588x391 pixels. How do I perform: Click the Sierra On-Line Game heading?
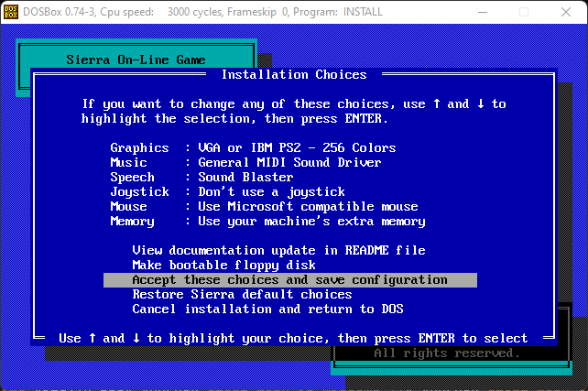(x=136, y=60)
